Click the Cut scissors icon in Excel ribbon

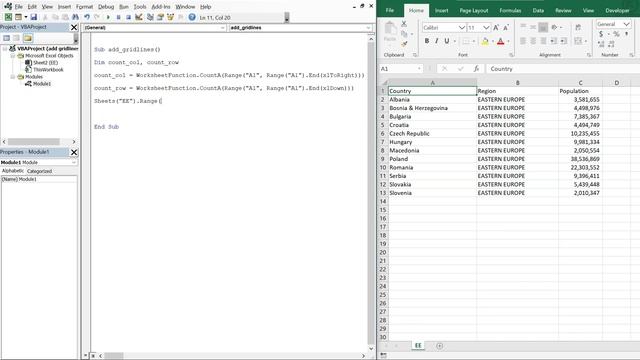click(404, 24)
